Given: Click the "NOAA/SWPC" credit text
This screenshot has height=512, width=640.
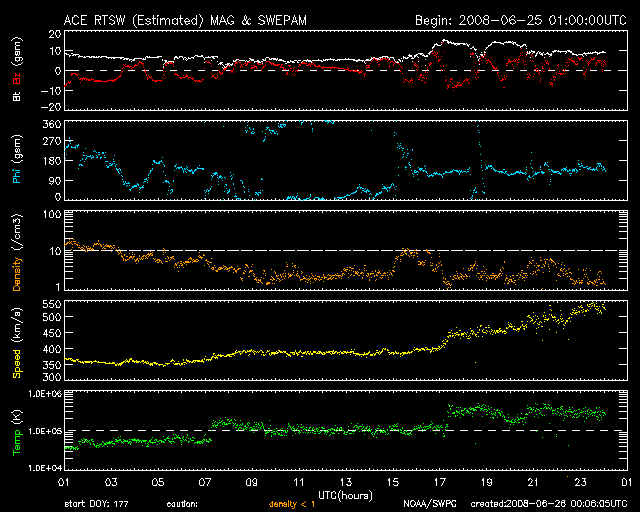Looking at the screenshot, I should pyautogui.click(x=429, y=504).
